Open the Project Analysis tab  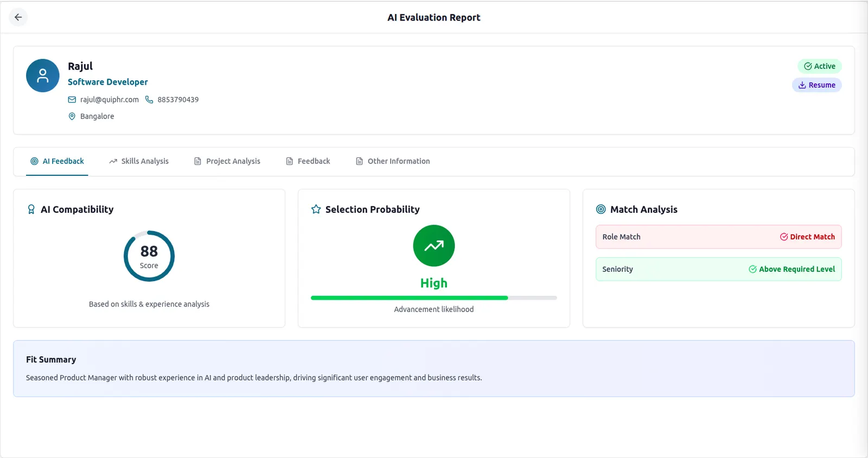[227, 161]
